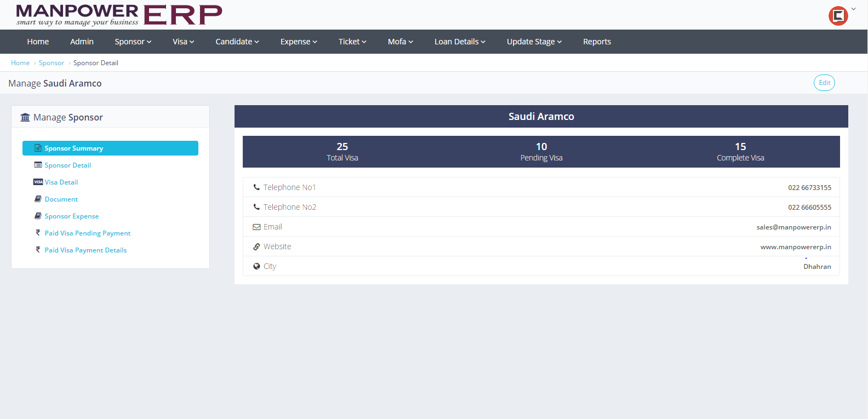Open the Reports menu item
868x419 pixels.
click(597, 42)
